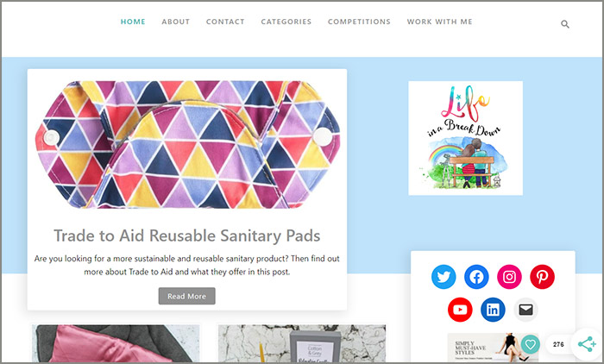604x364 pixels.
Task: Click the email envelope icon
Action: tap(525, 310)
